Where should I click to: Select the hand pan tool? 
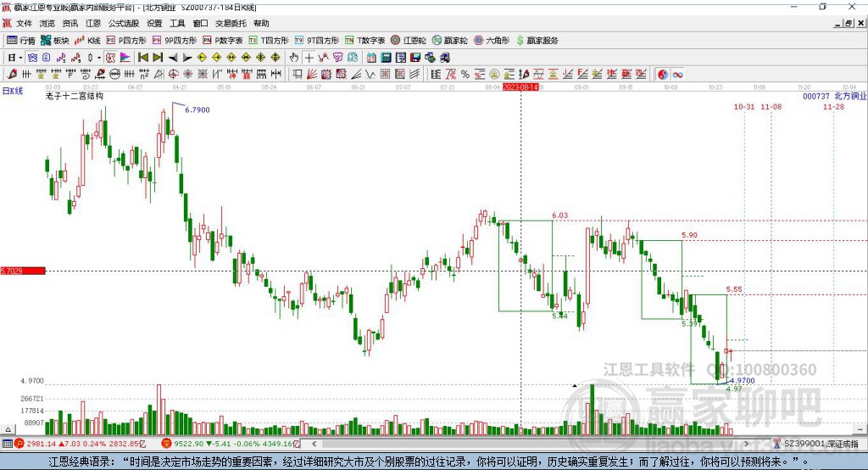[x=294, y=58]
